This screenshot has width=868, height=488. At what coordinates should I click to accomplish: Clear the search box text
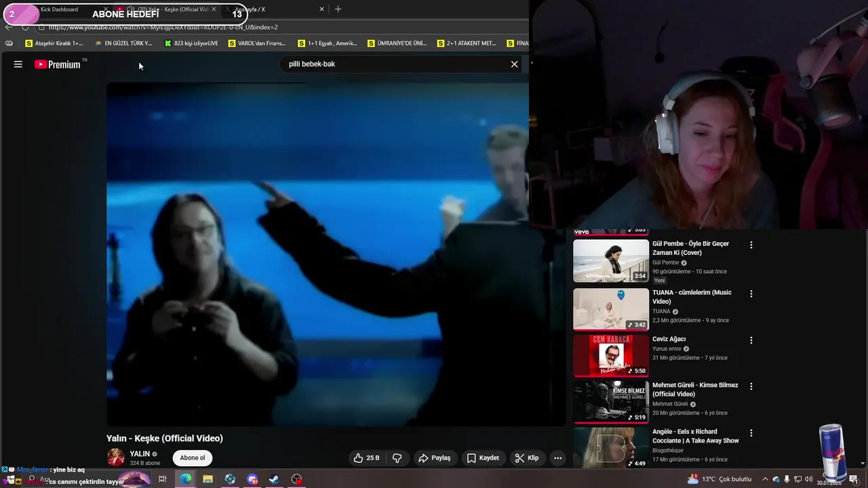click(514, 64)
